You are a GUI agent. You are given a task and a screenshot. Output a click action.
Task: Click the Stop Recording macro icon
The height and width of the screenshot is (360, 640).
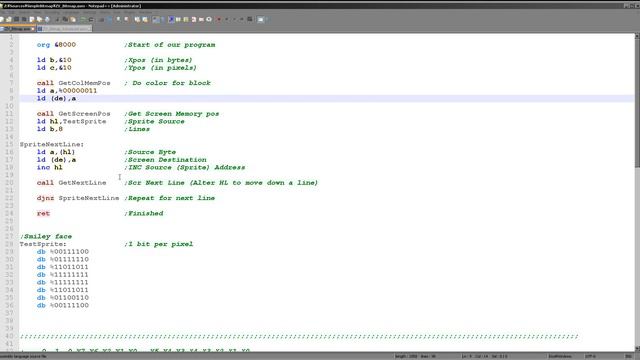tap(227, 19)
